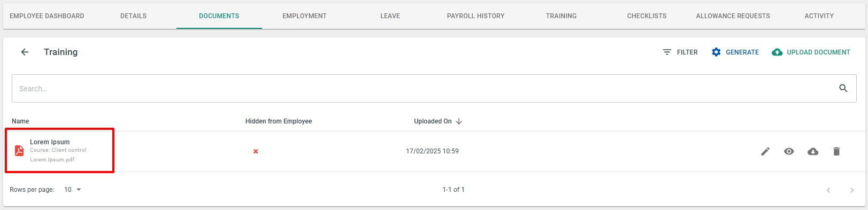Open the PAYROLL HISTORY tab
Image resolution: width=868 pixels, height=210 pixels.
475,16
